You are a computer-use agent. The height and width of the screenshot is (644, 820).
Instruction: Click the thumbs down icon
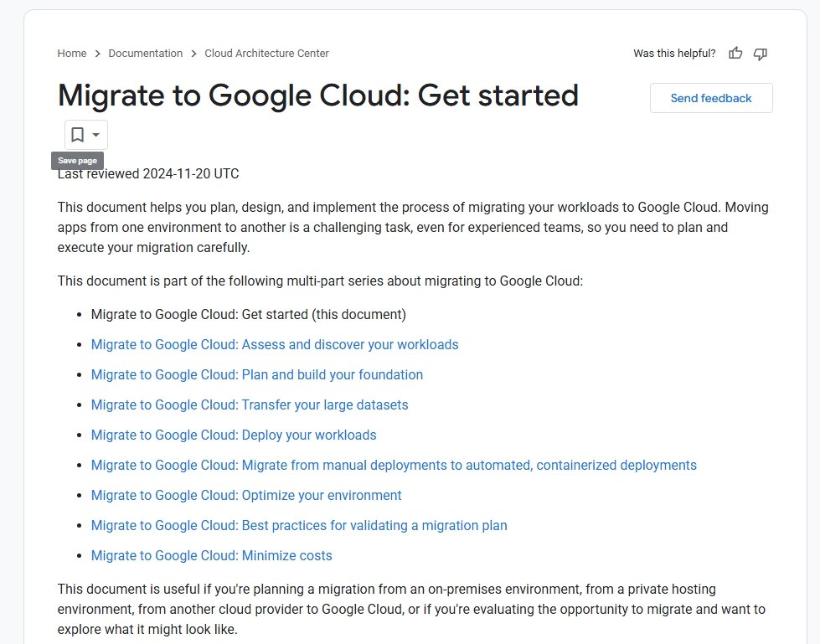point(760,54)
